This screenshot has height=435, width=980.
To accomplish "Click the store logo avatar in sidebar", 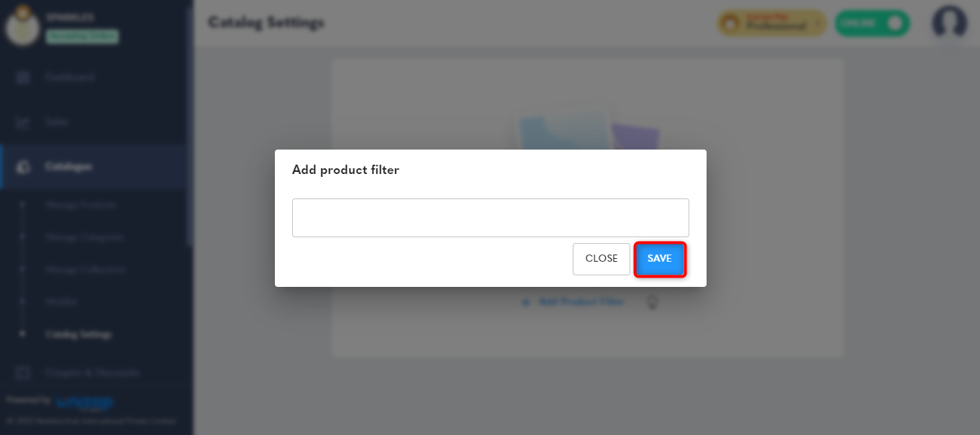I will click(23, 24).
